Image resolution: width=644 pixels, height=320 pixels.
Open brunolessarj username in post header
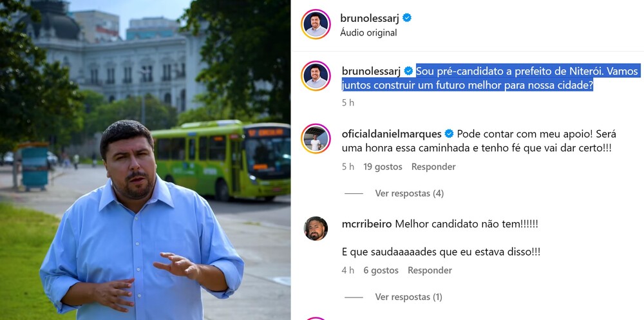370,17
